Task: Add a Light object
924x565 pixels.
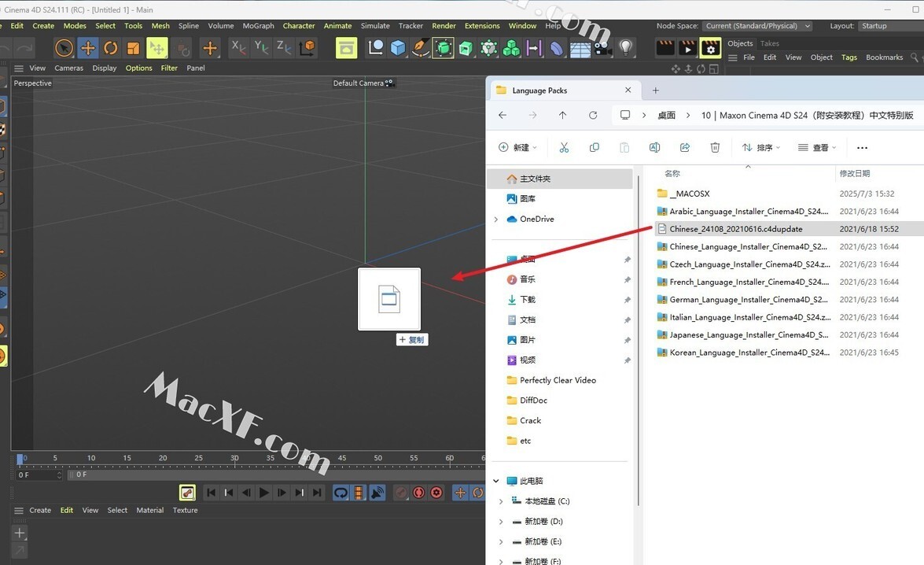Action: tap(626, 48)
